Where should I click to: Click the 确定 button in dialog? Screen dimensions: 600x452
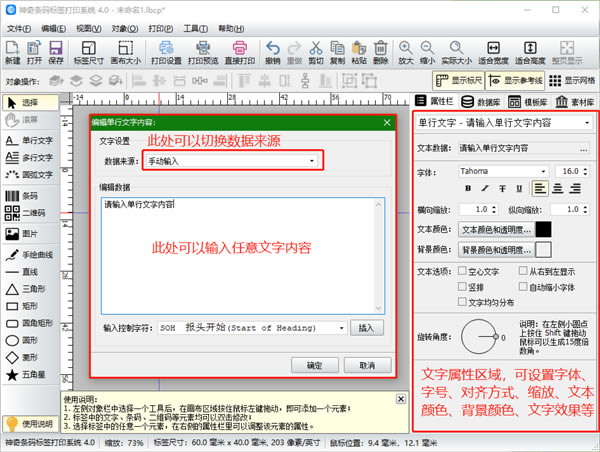(x=315, y=365)
